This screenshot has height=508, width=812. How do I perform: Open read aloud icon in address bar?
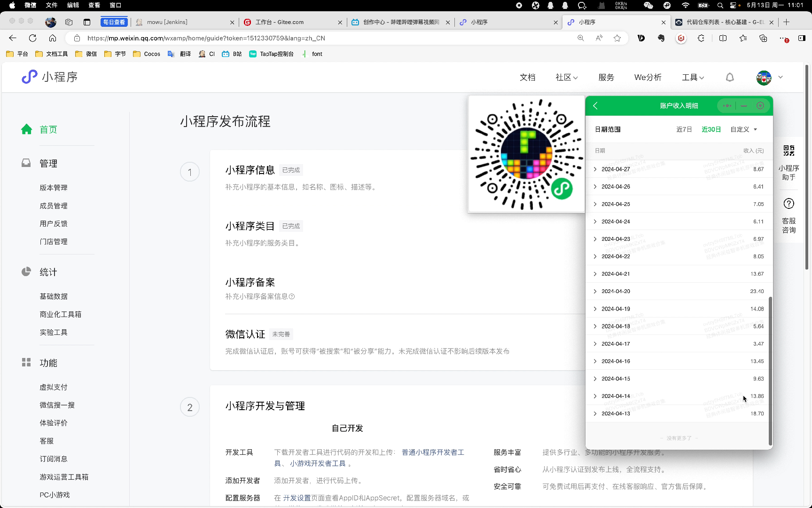(599, 38)
